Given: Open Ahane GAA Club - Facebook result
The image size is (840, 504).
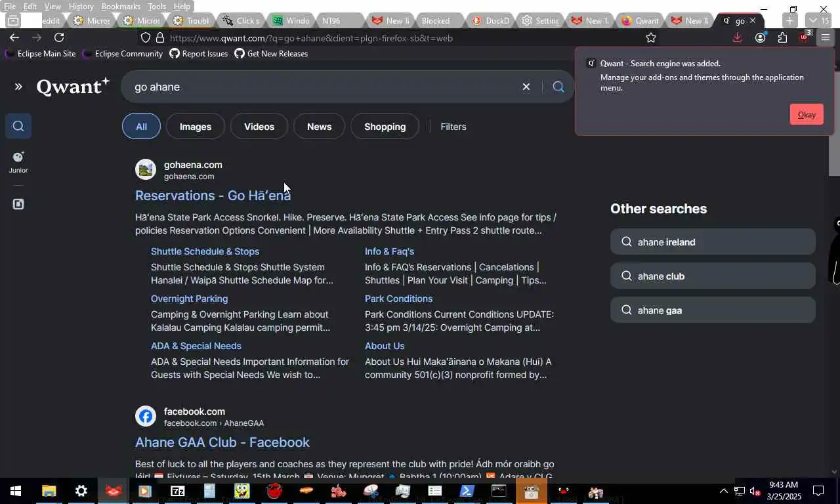Looking at the screenshot, I should (222, 442).
